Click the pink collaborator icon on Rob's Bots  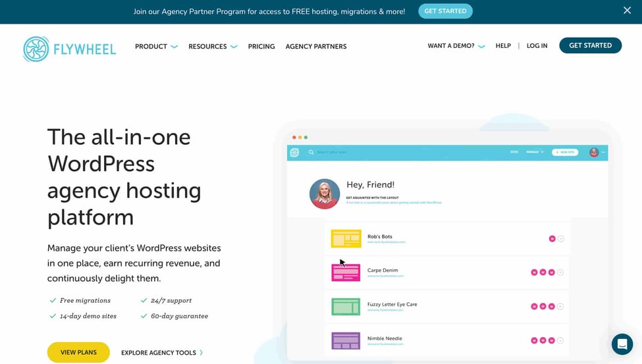tap(552, 239)
